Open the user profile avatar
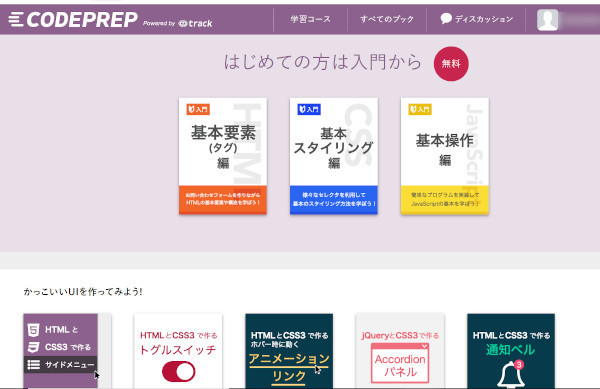 [x=547, y=20]
